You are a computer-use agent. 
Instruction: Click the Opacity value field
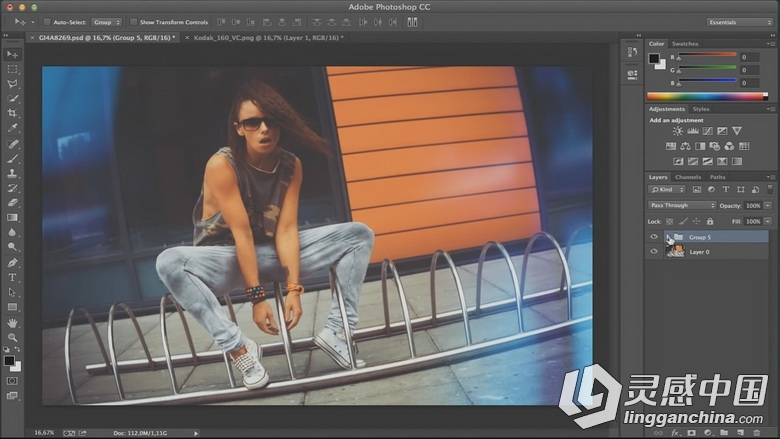tap(753, 205)
